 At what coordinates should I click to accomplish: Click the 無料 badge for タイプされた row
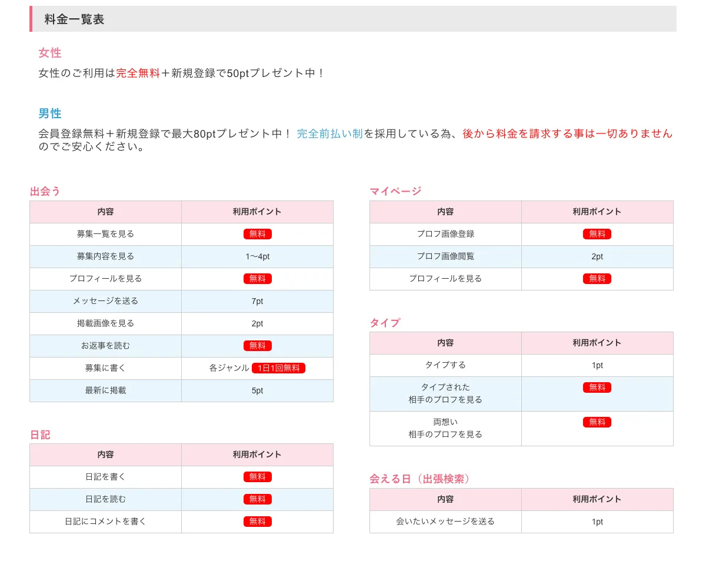(597, 387)
